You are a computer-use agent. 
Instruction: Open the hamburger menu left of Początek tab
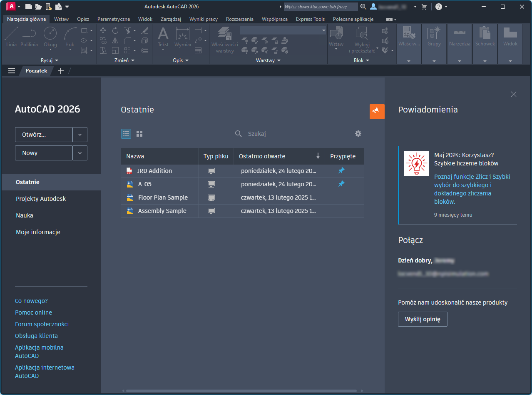[x=12, y=71]
